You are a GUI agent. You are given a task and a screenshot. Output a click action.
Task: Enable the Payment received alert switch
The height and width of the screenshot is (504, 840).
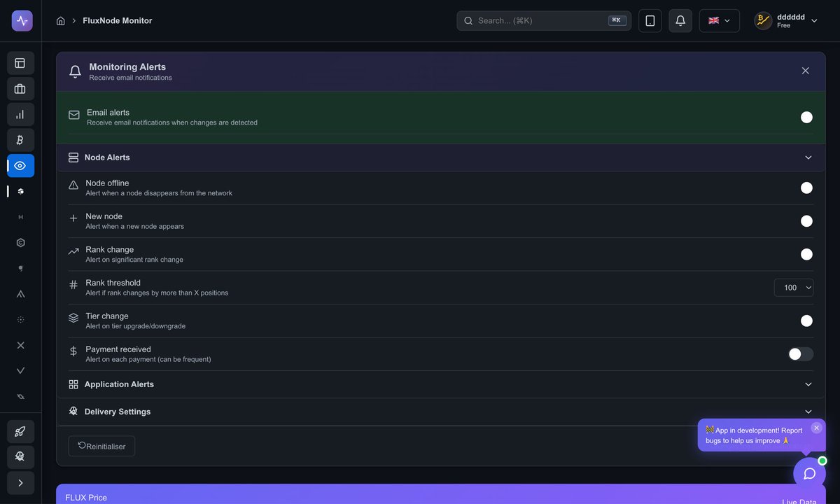pyautogui.click(x=801, y=354)
